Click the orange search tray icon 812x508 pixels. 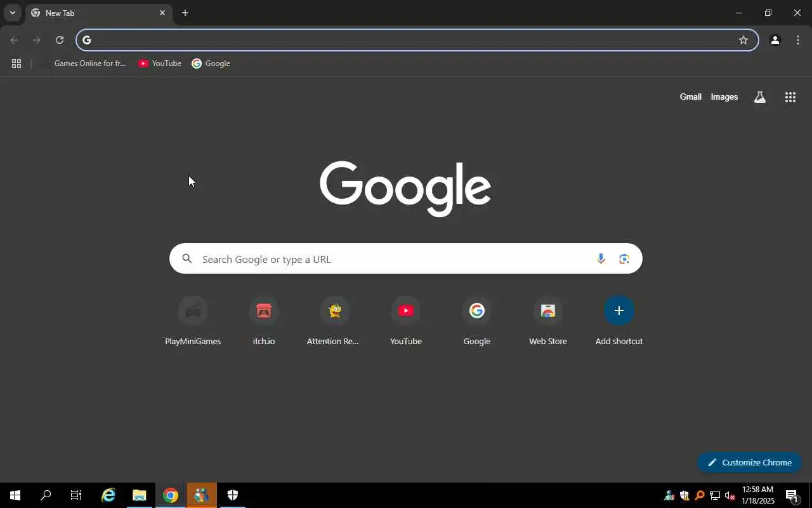pyautogui.click(x=700, y=496)
